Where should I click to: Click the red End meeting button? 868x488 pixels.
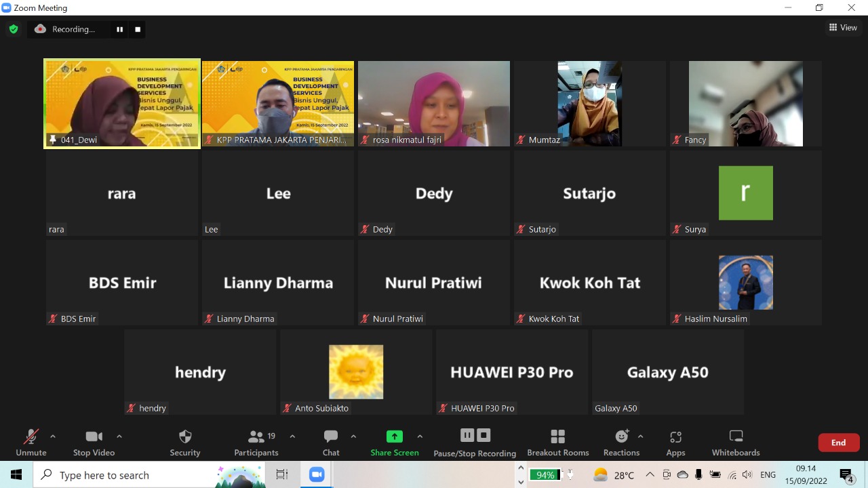tap(838, 443)
